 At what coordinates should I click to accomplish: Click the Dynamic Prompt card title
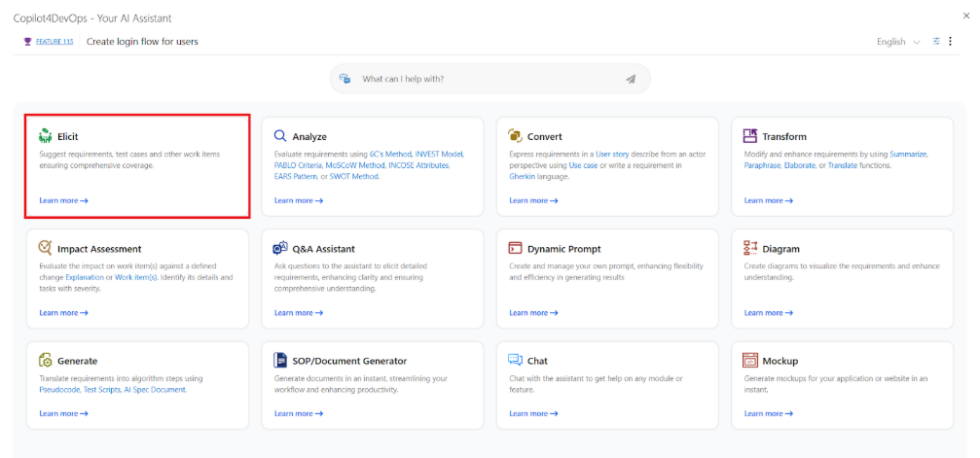[x=564, y=249]
